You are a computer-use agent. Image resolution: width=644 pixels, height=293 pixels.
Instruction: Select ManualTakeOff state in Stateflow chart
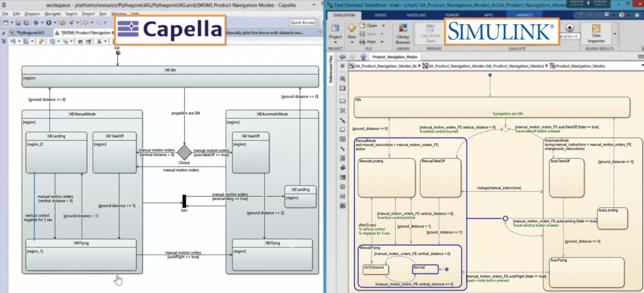coord(440,177)
